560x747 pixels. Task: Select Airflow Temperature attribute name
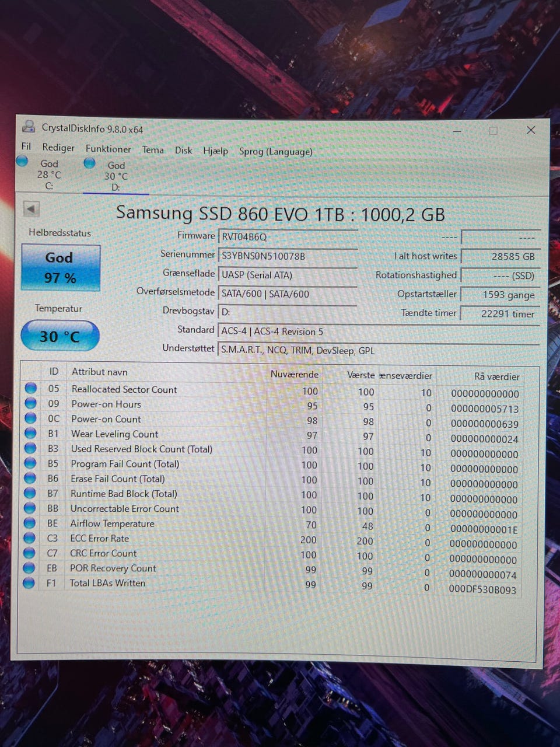pos(112,523)
